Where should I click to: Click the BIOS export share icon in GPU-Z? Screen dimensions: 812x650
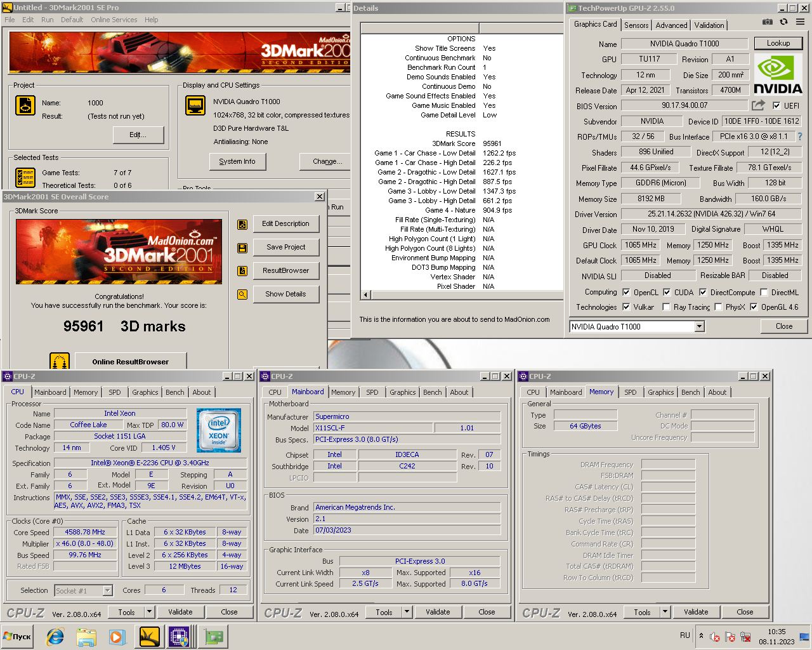coord(759,105)
